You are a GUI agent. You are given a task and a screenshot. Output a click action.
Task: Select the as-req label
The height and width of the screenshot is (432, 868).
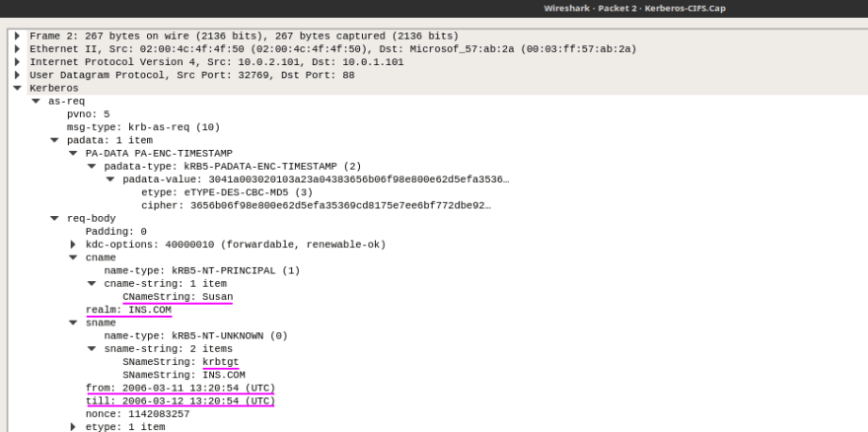point(66,102)
